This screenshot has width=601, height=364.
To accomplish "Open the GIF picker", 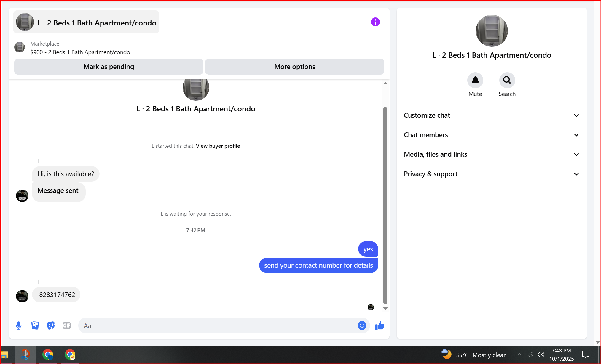I will (67, 325).
